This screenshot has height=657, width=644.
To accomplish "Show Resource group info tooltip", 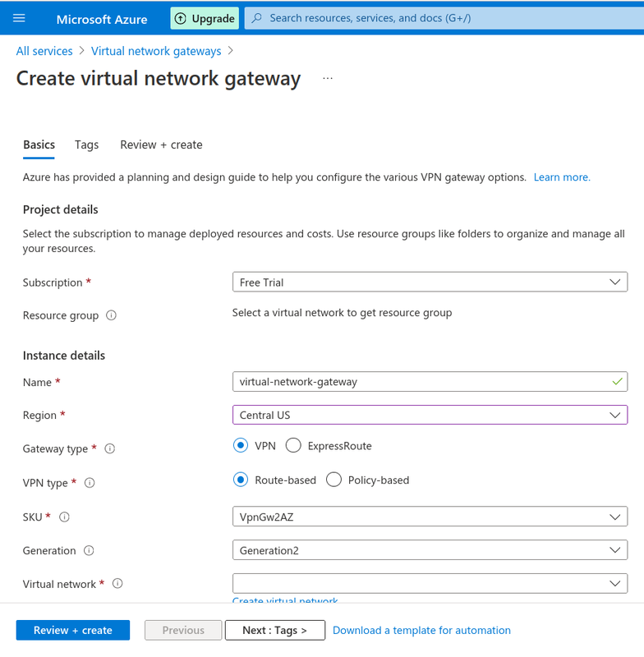I will [111, 315].
